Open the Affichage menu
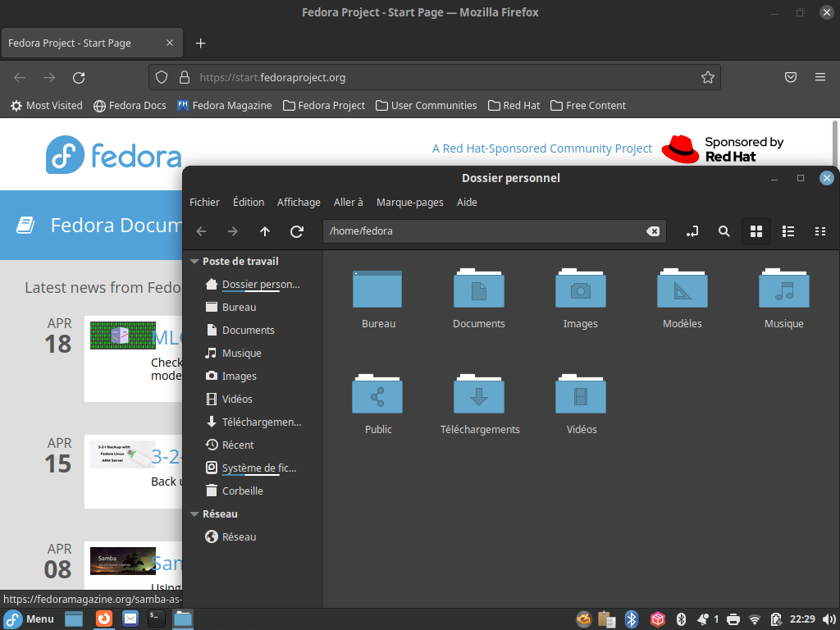This screenshot has height=630, width=840. (299, 203)
